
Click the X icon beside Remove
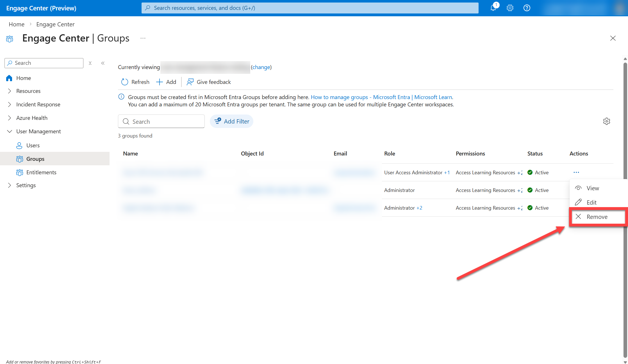(x=578, y=216)
